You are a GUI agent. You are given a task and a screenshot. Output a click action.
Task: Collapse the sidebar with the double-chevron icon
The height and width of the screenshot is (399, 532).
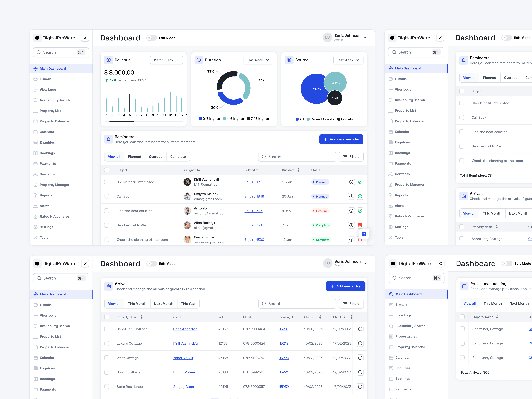[85, 38]
